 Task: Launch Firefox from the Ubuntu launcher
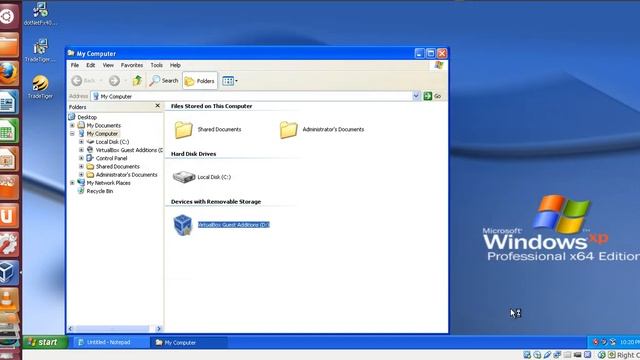click(x=9, y=73)
